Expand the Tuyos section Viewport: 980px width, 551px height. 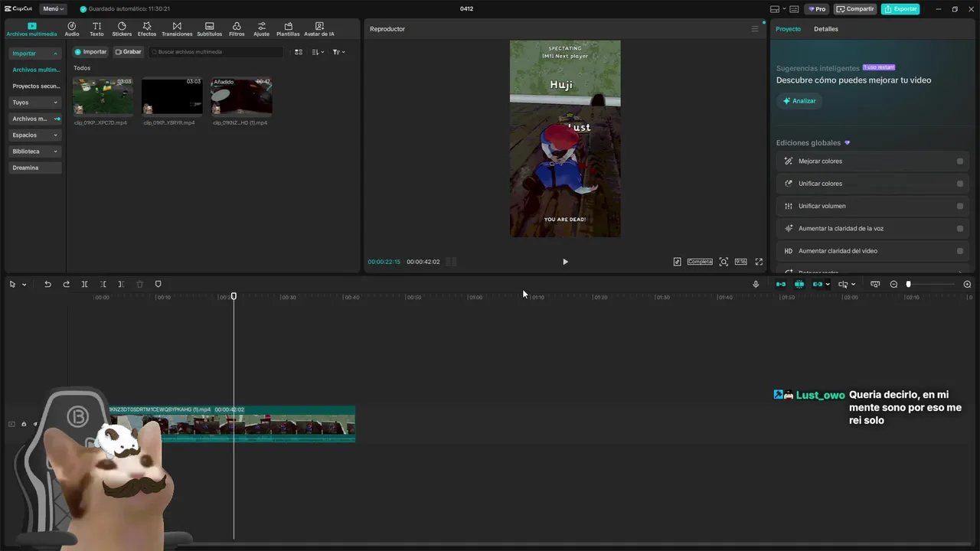[x=35, y=103]
